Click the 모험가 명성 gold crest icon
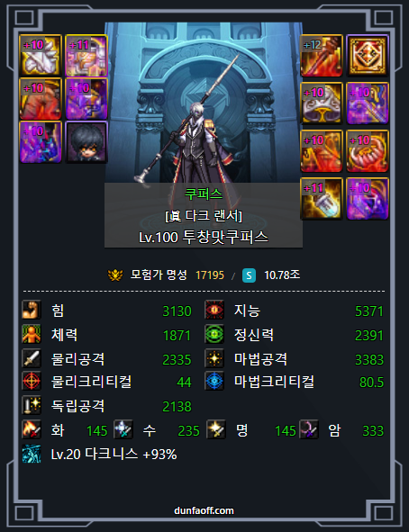This screenshot has width=409, height=532. point(115,275)
